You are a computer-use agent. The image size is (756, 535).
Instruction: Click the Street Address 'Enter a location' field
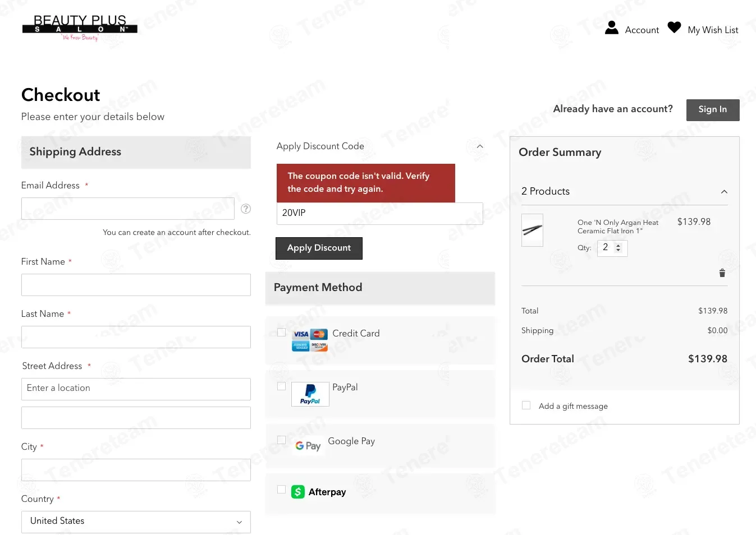pyautogui.click(x=136, y=389)
